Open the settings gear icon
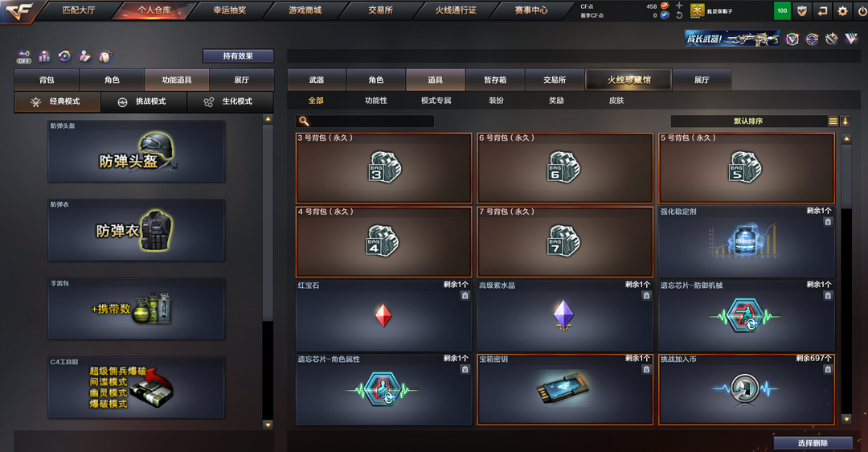The height and width of the screenshot is (452, 868). (x=842, y=10)
